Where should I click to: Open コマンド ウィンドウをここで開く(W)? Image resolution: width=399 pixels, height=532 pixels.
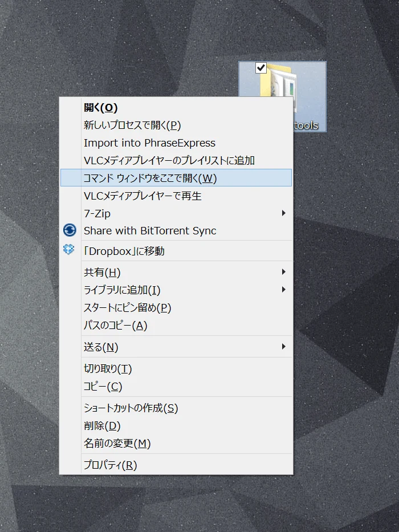(176, 177)
